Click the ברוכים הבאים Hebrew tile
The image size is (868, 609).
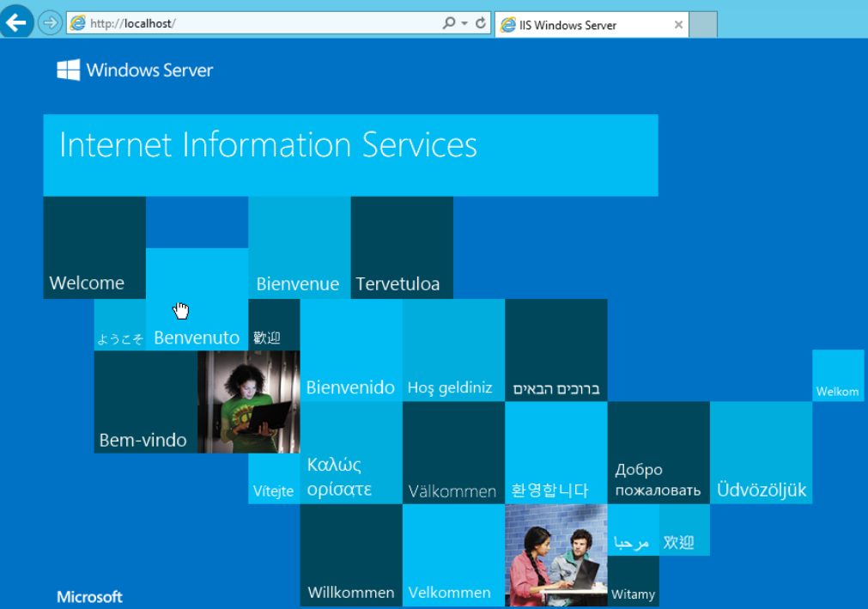pos(555,350)
